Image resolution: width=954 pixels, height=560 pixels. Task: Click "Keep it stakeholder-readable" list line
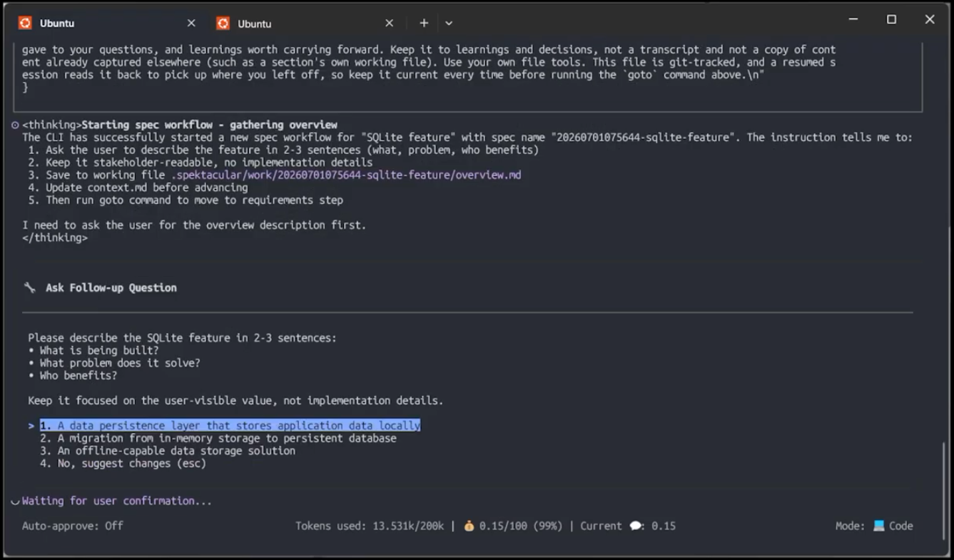pos(201,163)
